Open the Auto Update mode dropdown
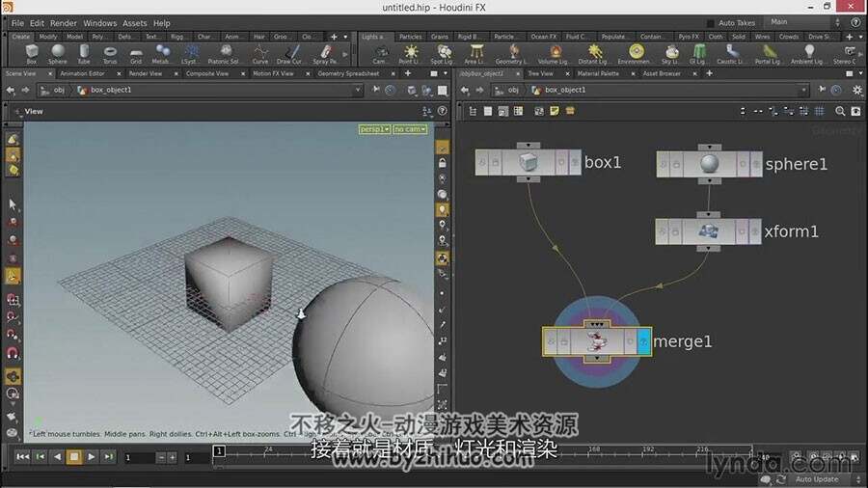Image resolution: width=868 pixels, height=488 pixels. coord(822,479)
